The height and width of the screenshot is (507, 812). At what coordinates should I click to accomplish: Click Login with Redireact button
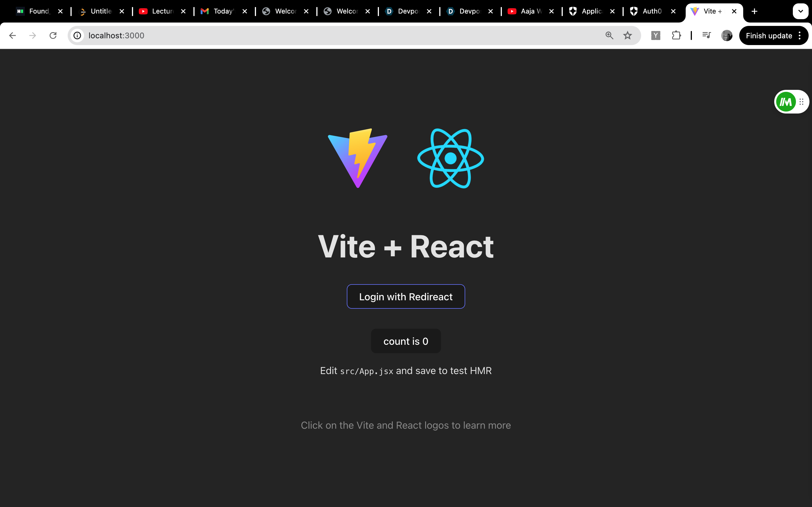tap(406, 296)
